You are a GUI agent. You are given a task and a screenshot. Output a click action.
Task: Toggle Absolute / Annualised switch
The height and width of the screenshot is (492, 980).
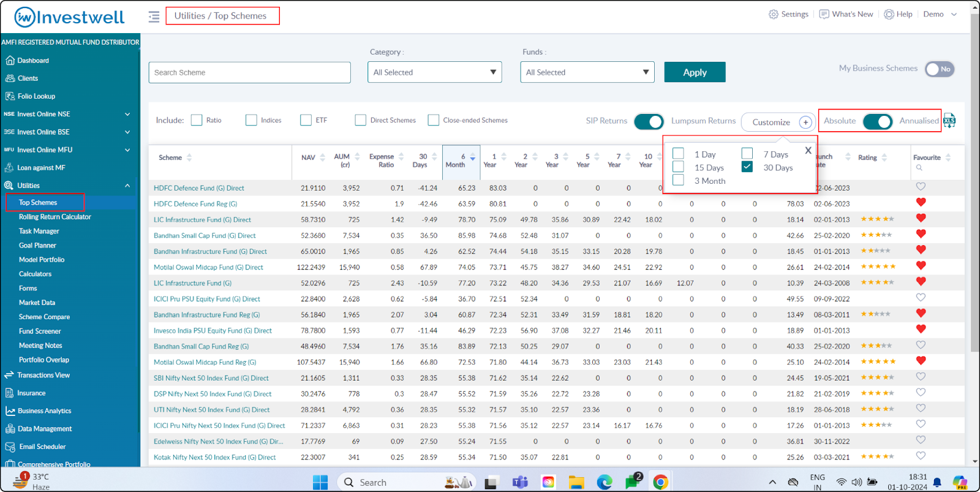(878, 121)
